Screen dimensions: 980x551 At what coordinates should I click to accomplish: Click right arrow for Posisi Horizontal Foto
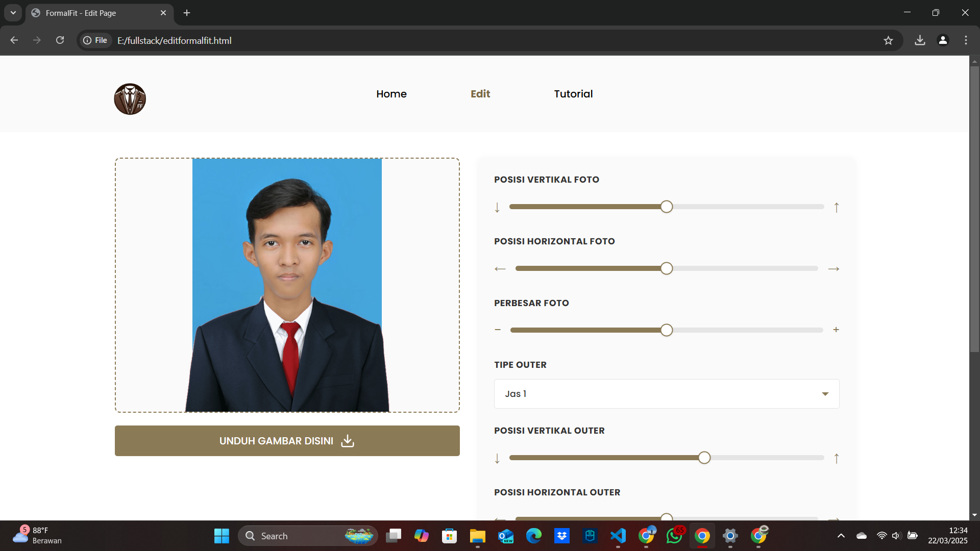point(834,269)
